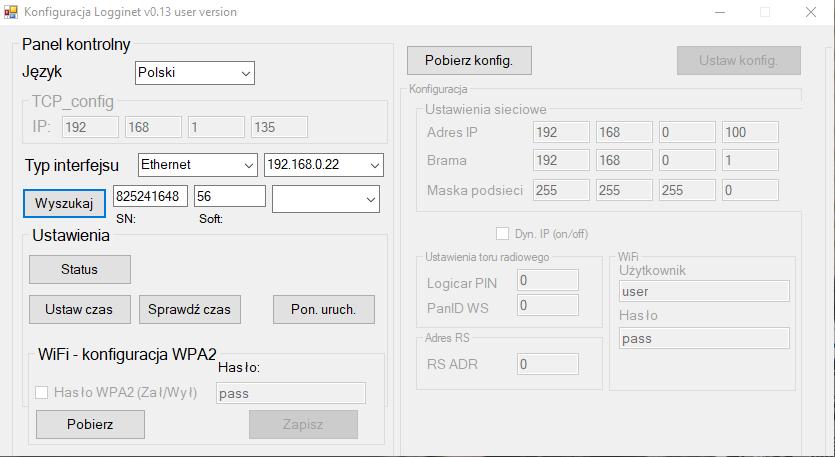Click the Sprawdź czas button
Image resolution: width=835 pixels, height=457 pixels.
point(190,309)
